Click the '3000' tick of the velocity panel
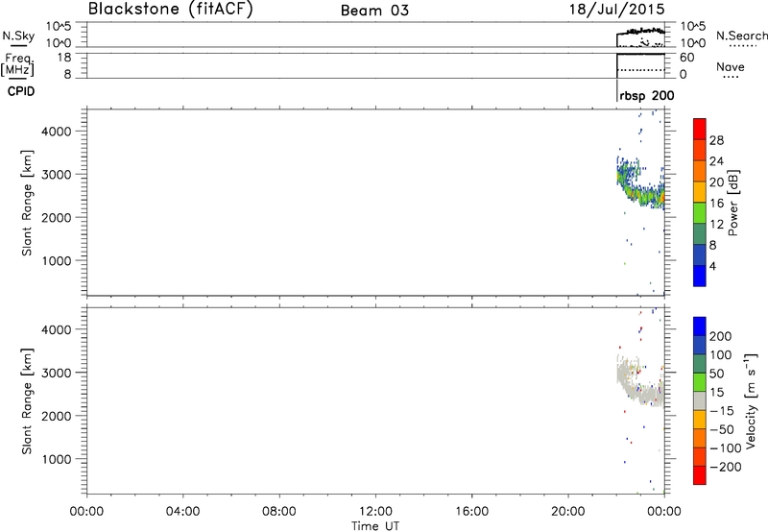The width and height of the screenshot is (768, 532). 57,373
